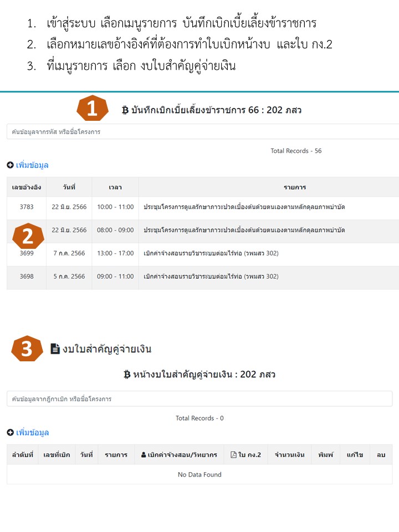This screenshot has width=399, height=532.
Task: Click the document icon beside งบใบสำคัญคู่จ่ายเงิน
Action: pos(55,349)
